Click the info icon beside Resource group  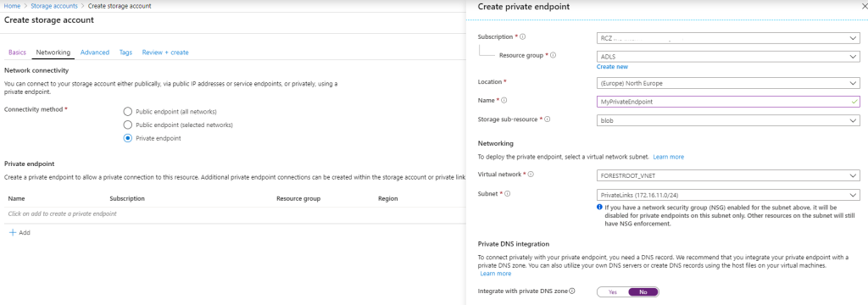(x=553, y=55)
